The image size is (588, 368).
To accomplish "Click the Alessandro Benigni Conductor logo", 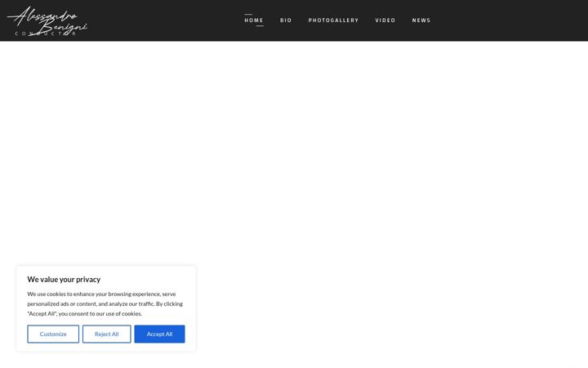I will (47, 21).
